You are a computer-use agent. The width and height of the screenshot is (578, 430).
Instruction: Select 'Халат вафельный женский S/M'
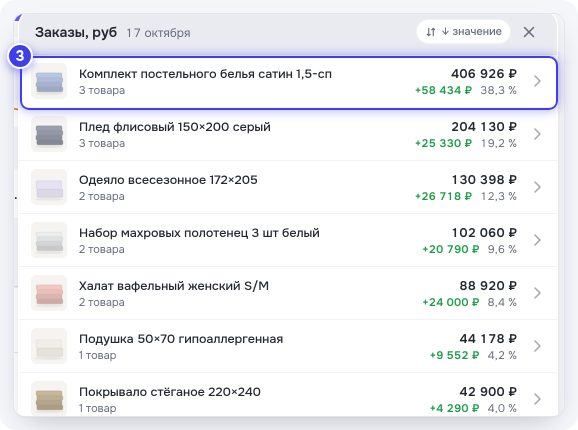click(x=174, y=286)
